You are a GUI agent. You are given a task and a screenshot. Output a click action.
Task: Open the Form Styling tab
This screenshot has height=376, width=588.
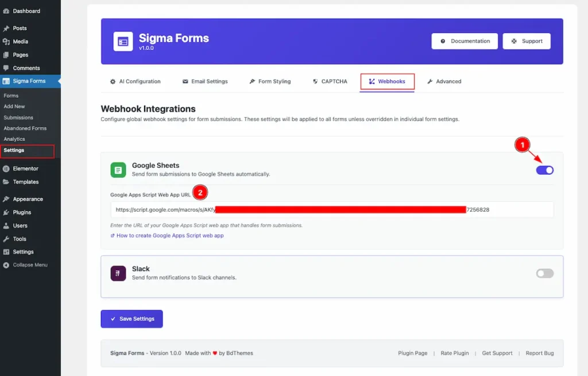click(270, 82)
